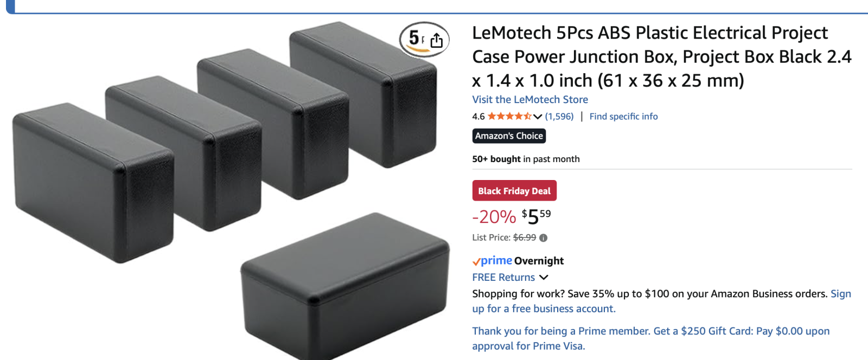Click the $5.59 deal price
The image size is (868, 360).
tap(535, 216)
